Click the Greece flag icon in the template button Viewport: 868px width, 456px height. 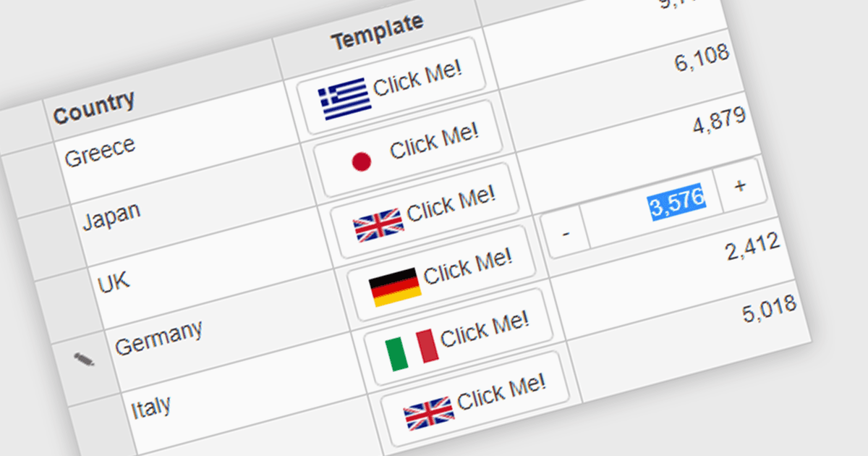point(345,100)
